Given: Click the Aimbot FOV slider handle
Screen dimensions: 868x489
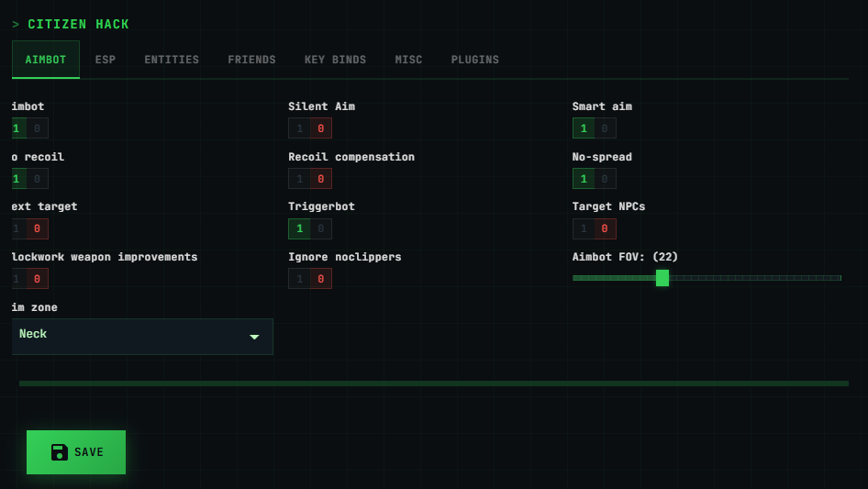Looking at the screenshot, I should coord(662,278).
